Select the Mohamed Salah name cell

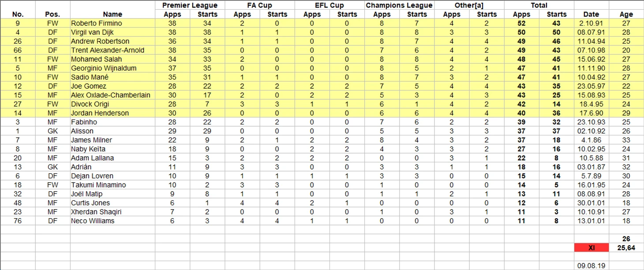tap(97, 59)
